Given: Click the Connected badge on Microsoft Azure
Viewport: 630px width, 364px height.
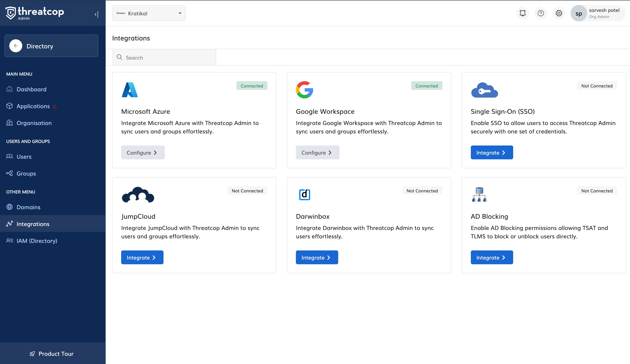Looking at the screenshot, I should [252, 86].
